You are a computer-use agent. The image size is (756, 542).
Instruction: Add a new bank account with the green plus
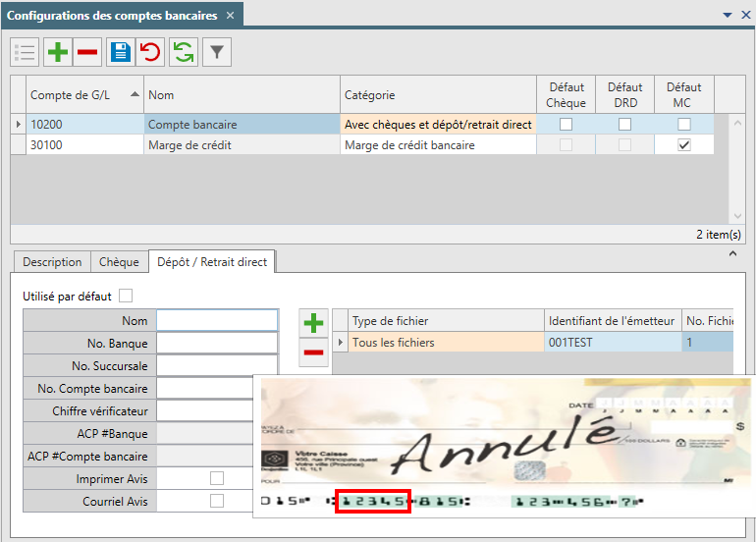pos(58,52)
